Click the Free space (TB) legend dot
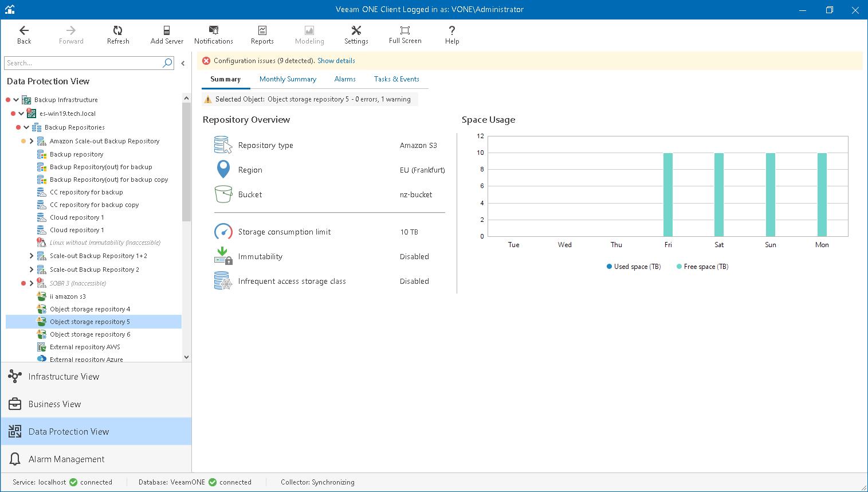Image resolution: width=868 pixels, height=492 pixels. coord(679,267)
